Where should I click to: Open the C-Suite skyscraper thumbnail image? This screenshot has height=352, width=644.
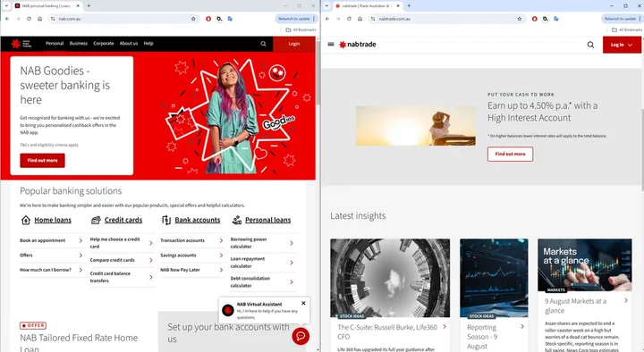point(390,278)
